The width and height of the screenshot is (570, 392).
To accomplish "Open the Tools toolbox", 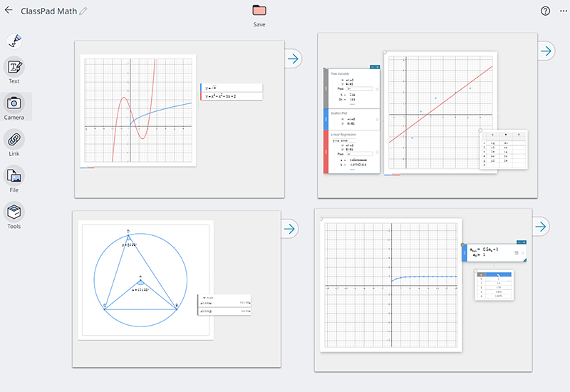I will (x=14, y=212).
